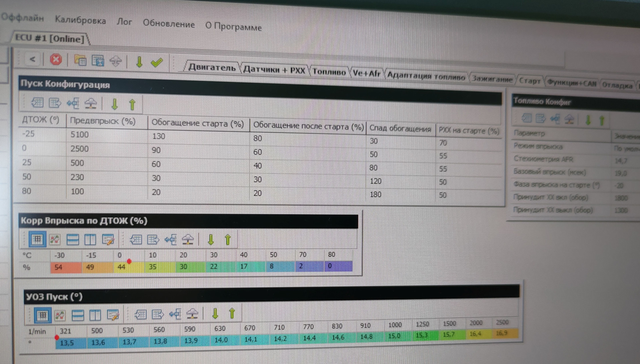
Task: Select the ECU #1 [Online] tab
Action: [x=50, y=38]
